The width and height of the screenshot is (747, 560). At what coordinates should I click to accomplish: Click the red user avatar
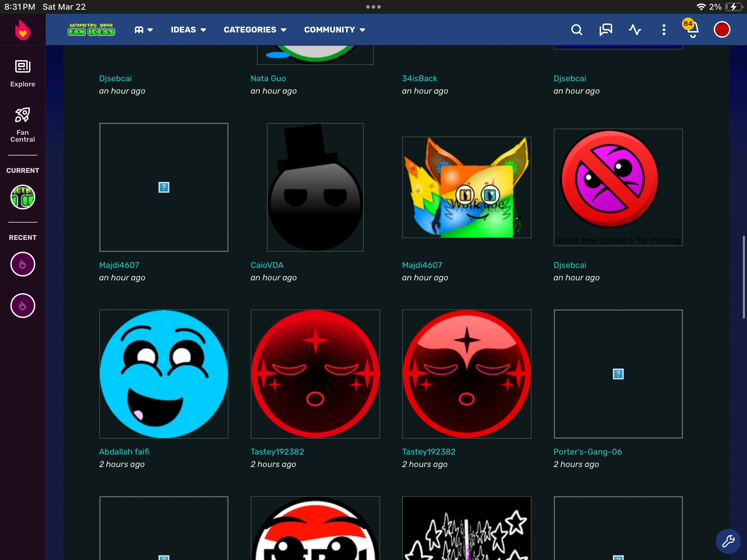(x=722, y=30)
